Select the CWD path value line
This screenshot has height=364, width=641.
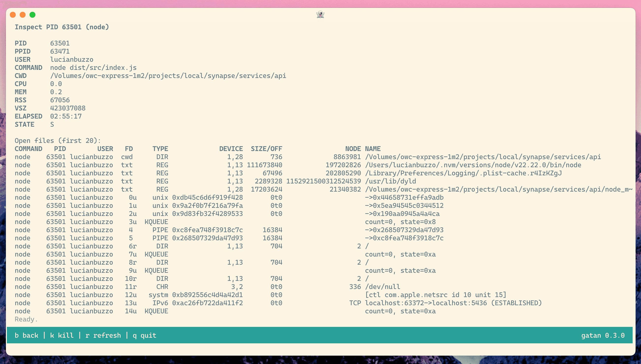[168, 76]
